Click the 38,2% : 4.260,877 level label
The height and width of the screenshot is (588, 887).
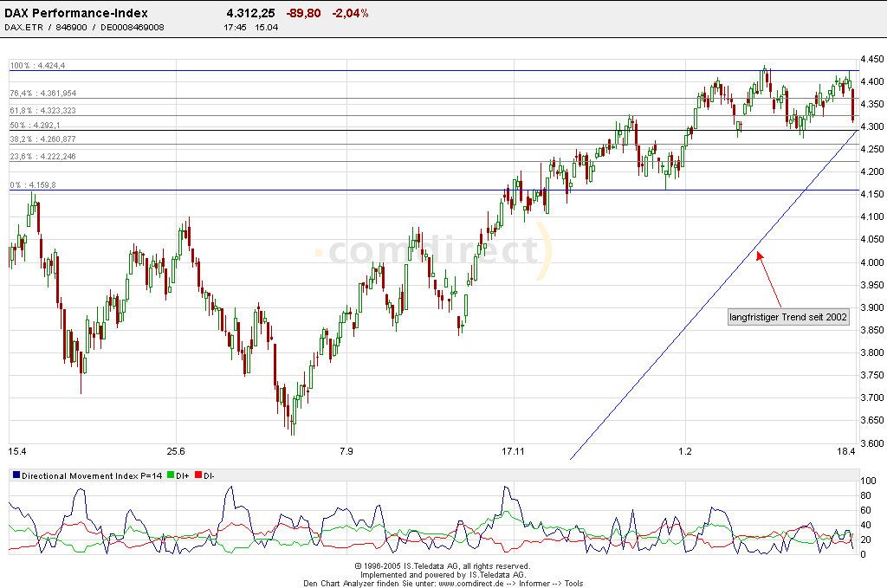click(x=43, y=139)
